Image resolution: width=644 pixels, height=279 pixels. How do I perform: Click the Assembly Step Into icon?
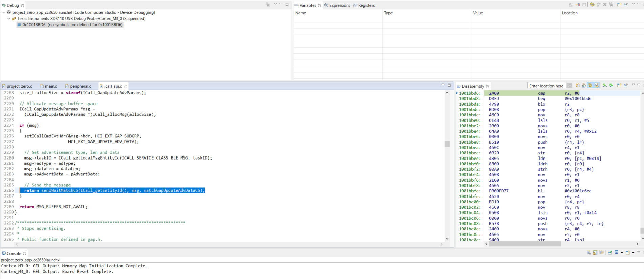pyautogui.click(x=604, y=86)
